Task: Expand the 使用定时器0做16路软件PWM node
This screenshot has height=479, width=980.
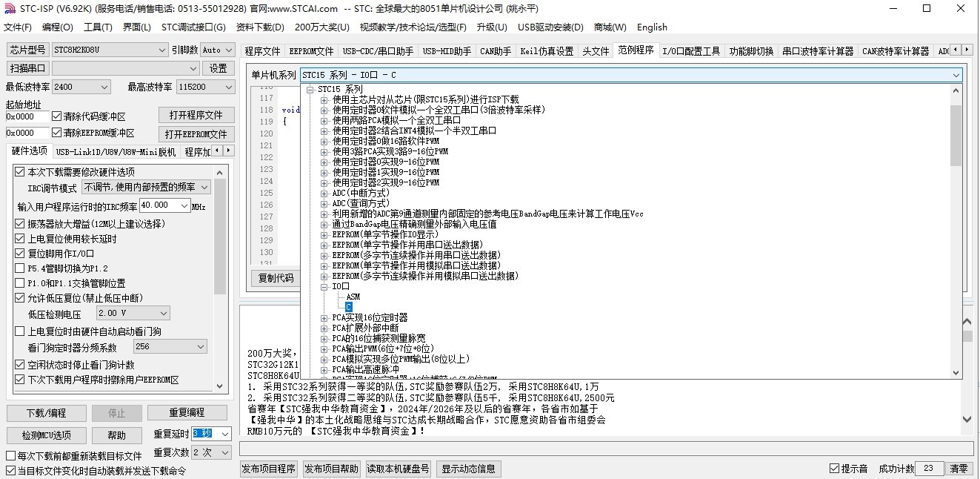Action: [324, 141]
